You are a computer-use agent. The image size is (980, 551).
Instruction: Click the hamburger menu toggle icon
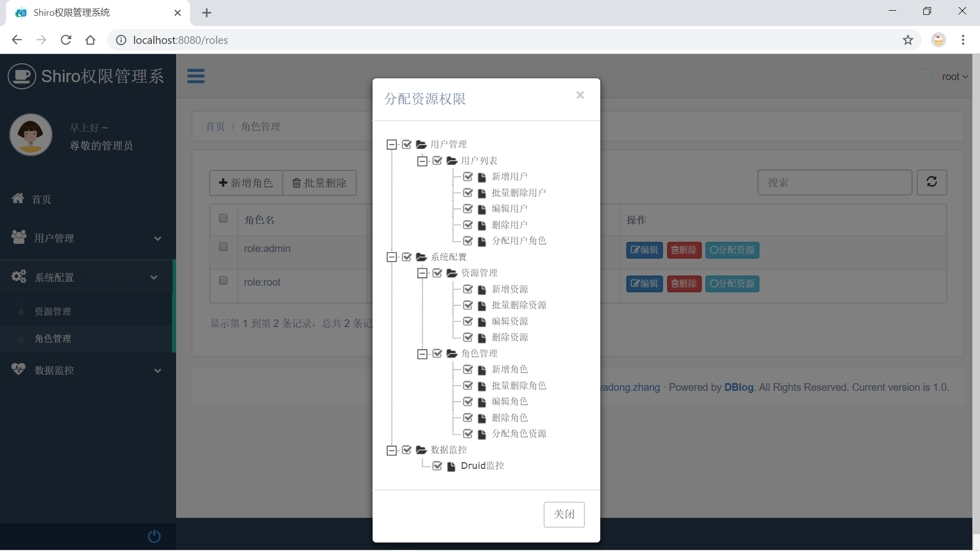tap(195, 76)
